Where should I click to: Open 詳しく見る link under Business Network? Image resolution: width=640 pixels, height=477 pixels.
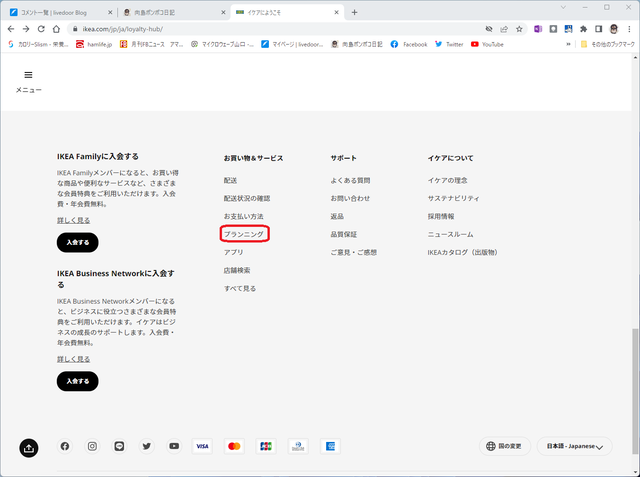pos(73,359)
